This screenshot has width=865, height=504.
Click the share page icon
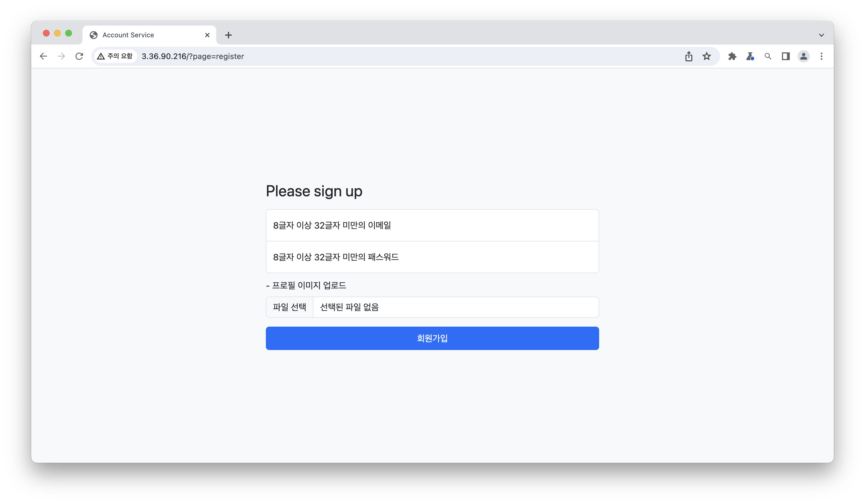(x=689, y=56)
